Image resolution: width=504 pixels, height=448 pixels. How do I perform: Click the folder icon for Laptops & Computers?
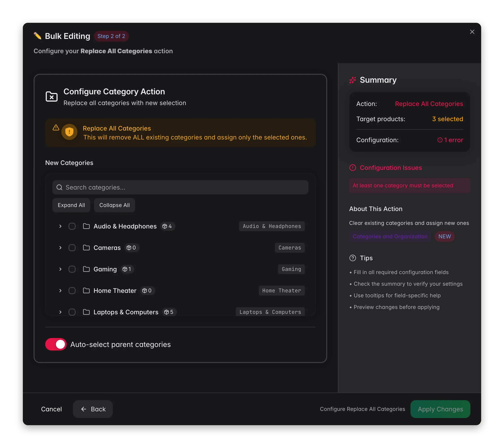click(x=86, y=312)
